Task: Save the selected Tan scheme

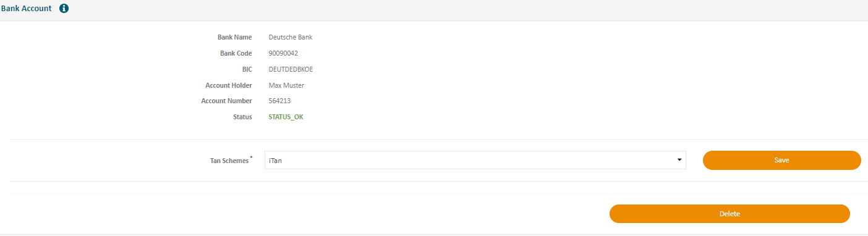Action: 781,160
